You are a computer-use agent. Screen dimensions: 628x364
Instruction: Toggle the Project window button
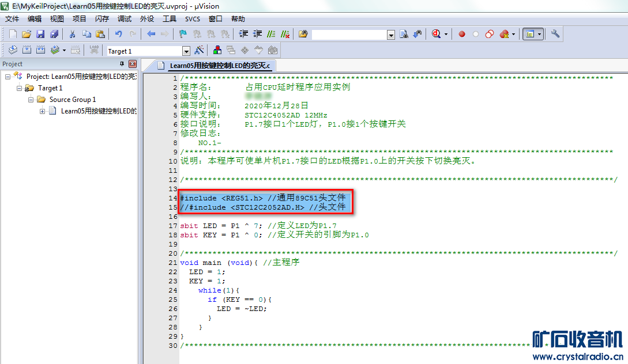pos(530,35)
